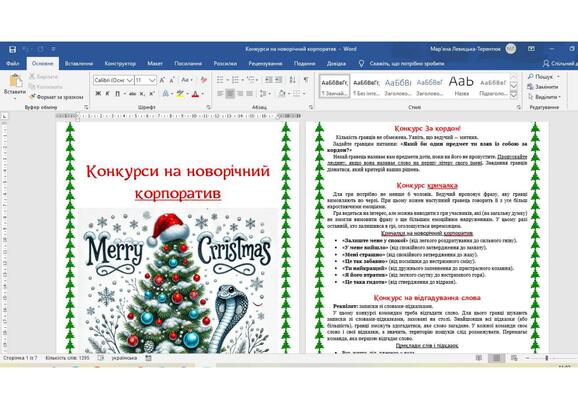Click the user account avatar
The image size is (578, 409).
click(511, 49)
